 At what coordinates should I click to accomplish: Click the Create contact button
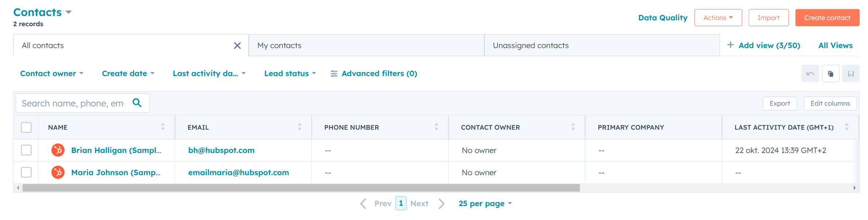(827, 18)
